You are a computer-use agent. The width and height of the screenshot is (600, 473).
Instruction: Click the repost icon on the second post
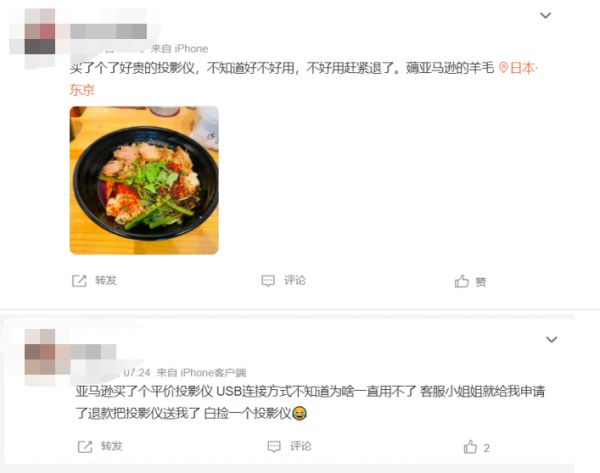[x=85, y=447]
